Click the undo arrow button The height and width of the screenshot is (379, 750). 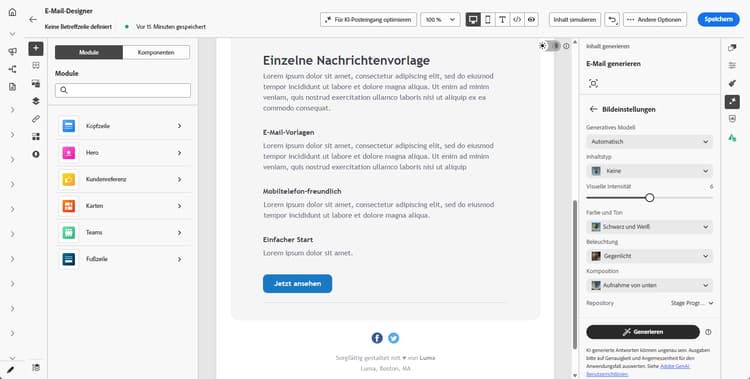tap(612, 20)
